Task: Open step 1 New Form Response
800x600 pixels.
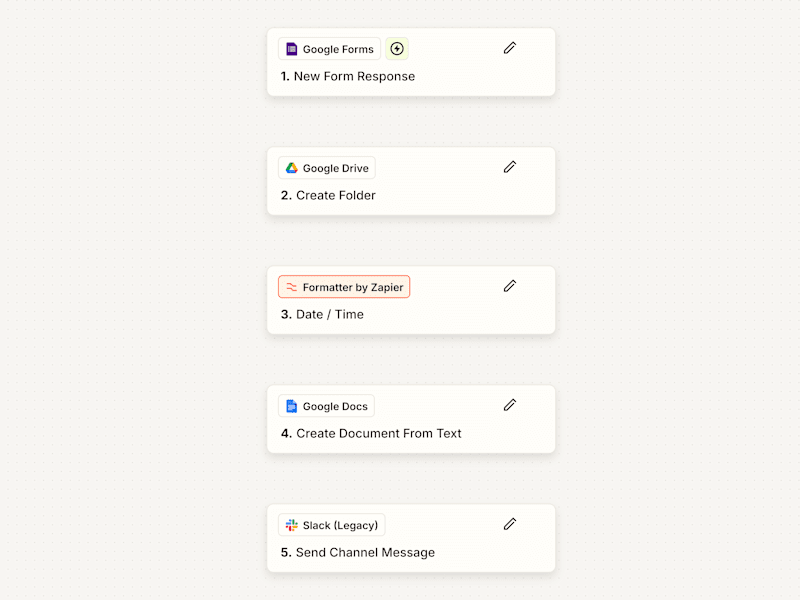Action: pyautogui.click(x=348, y=77)
